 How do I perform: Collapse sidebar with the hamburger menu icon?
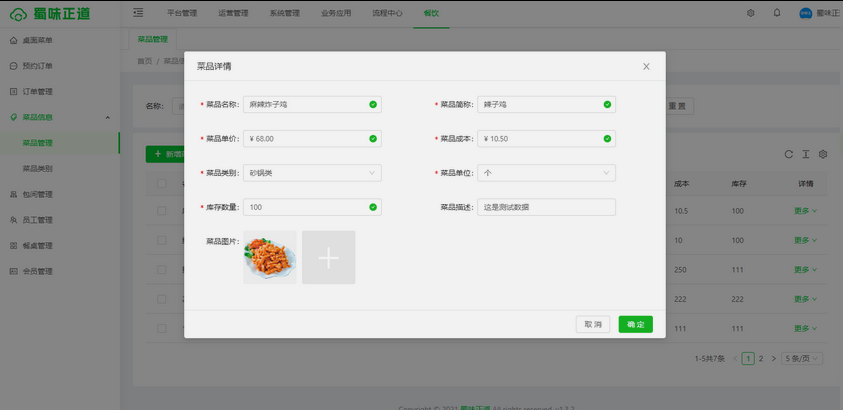click(138, 13)
